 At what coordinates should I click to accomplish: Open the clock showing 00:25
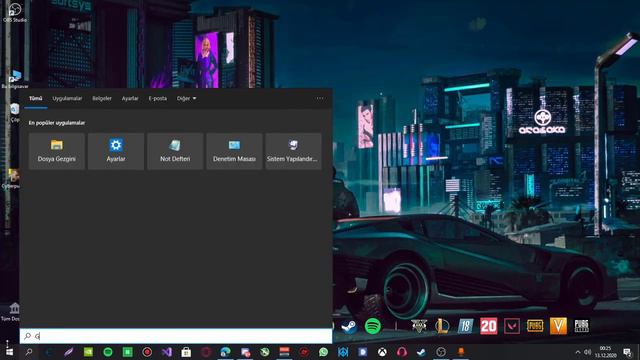(x=605, y=352)
